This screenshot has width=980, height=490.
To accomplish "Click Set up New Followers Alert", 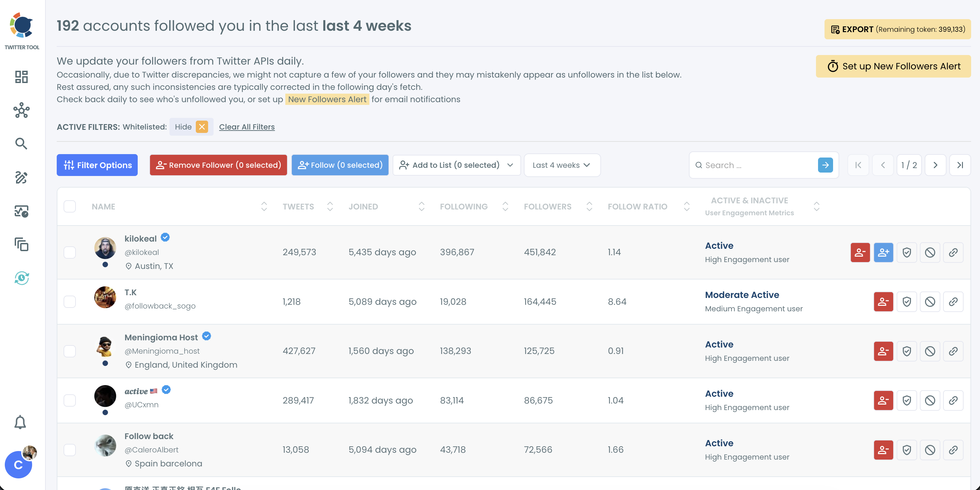I will click(893, 66).
